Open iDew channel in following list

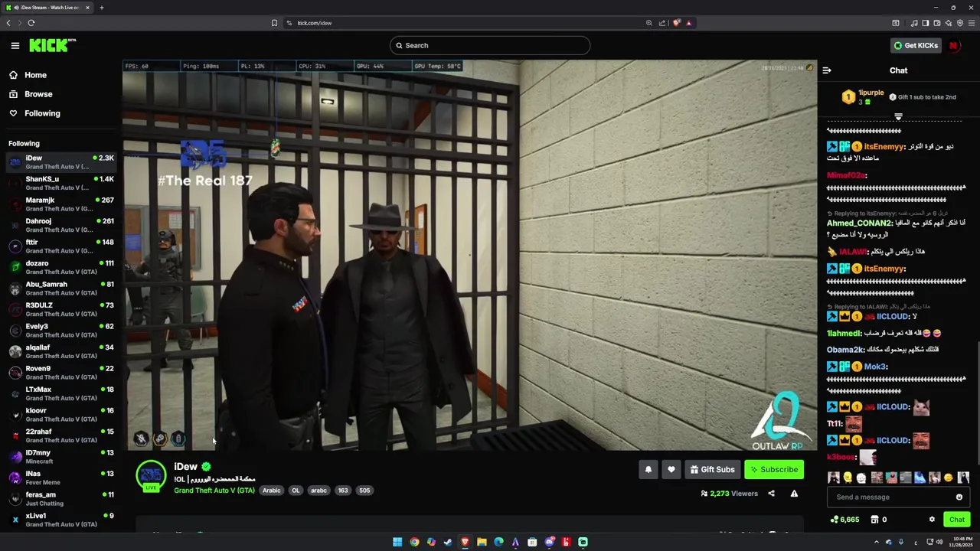click(x=61, y=162)
